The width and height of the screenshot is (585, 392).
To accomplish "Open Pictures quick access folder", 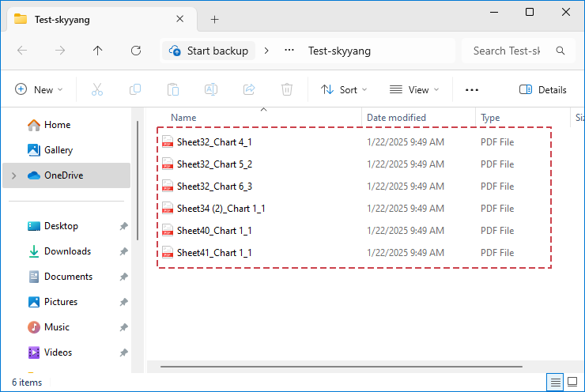I will pyautogui.click(x=61, y=302).
